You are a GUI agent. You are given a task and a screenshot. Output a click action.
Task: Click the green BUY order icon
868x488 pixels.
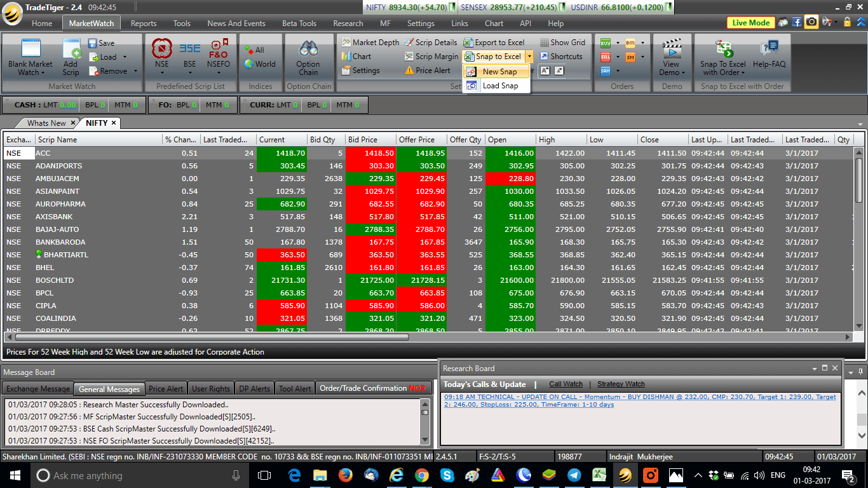point(606,43)
